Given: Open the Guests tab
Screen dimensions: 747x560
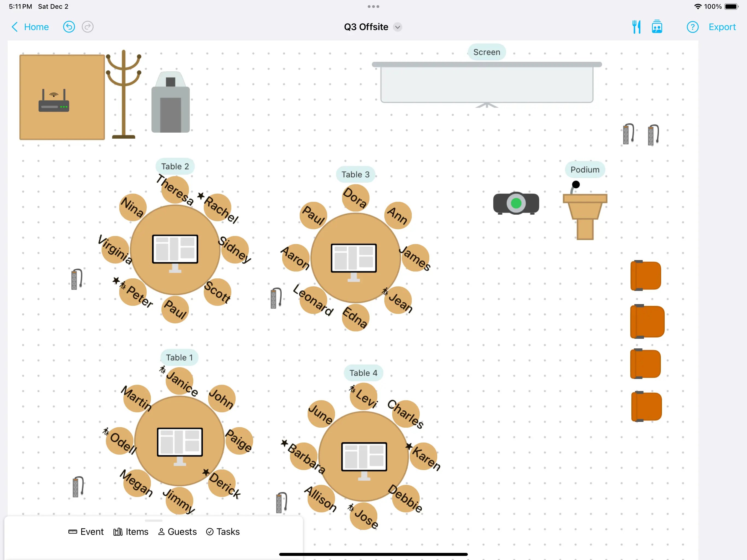Looking at the screenshot, I should [x=177, y=532].
